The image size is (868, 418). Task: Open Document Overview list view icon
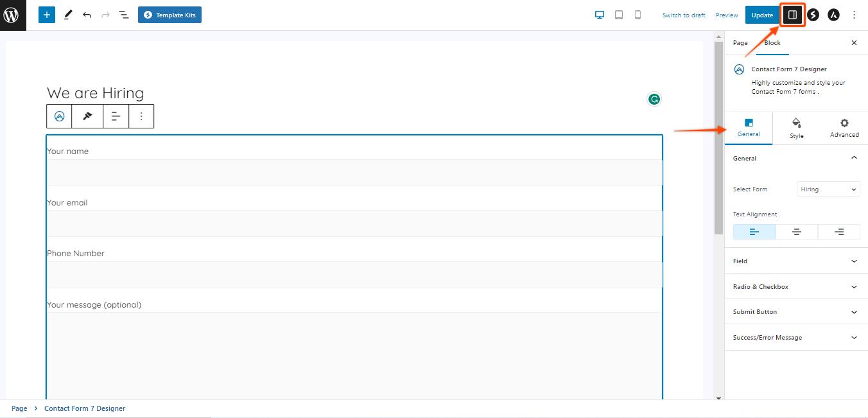(124, 15)
